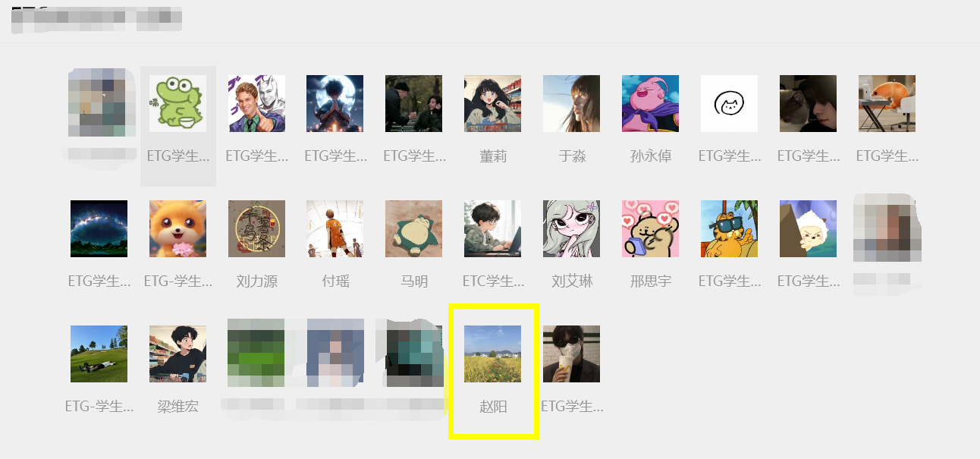This screenshot has width=980, height=459.
Task: Click the green grass field avatar
Action: pyautogui.click(x=99, y=354)
